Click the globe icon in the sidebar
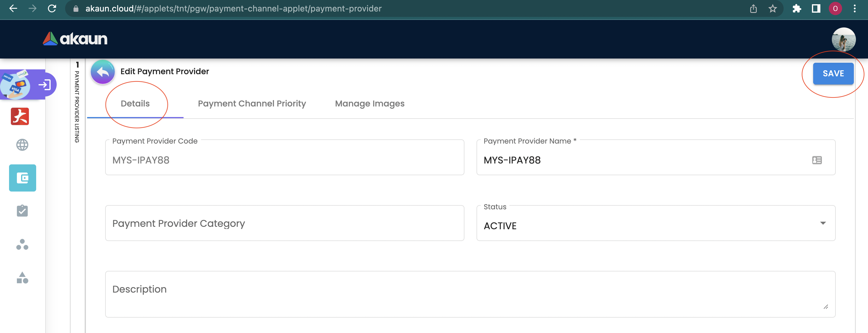Screen dimensions: 868x333 click(x=22, y=145)
